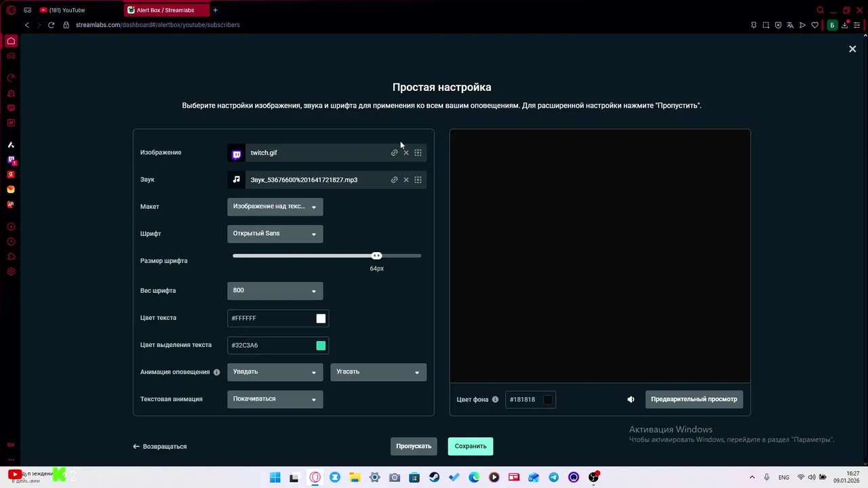This screenshot has width=868, height=488.
Task: Click the music note sound icon
Action: pos(236,180)
